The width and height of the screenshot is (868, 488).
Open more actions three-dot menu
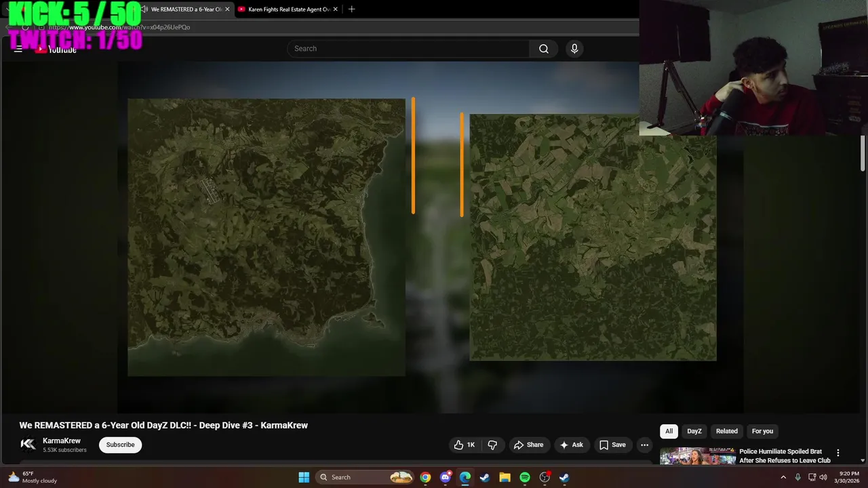(x=644, y=445)
